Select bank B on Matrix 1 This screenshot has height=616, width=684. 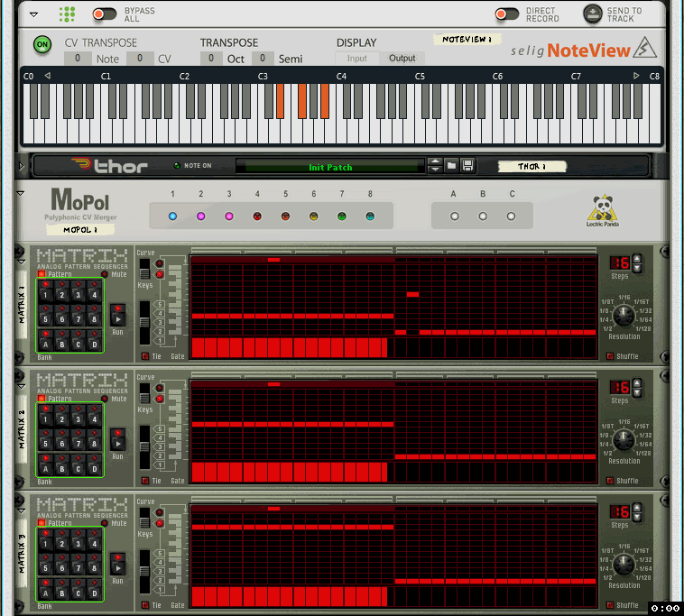(62, 341)
